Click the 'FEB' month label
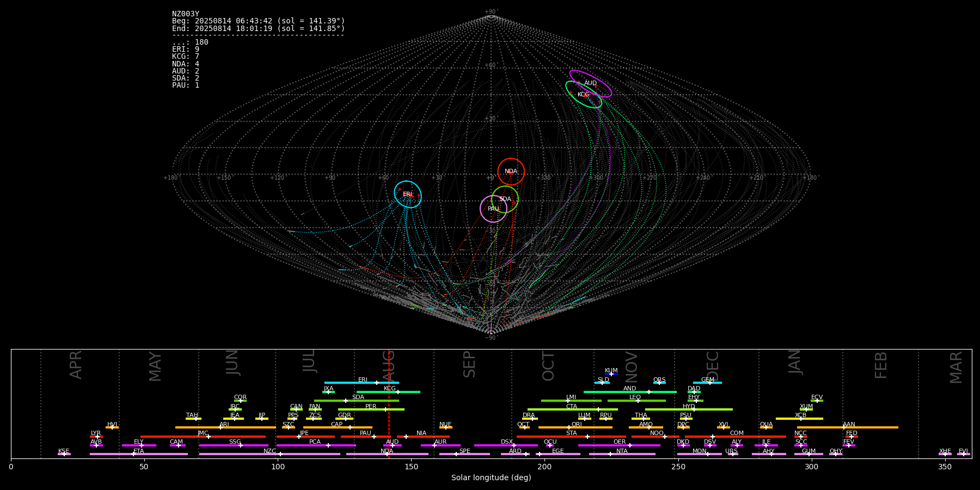Screen dimensions: 980x490 pyautogui.click(x=881, y=365)
